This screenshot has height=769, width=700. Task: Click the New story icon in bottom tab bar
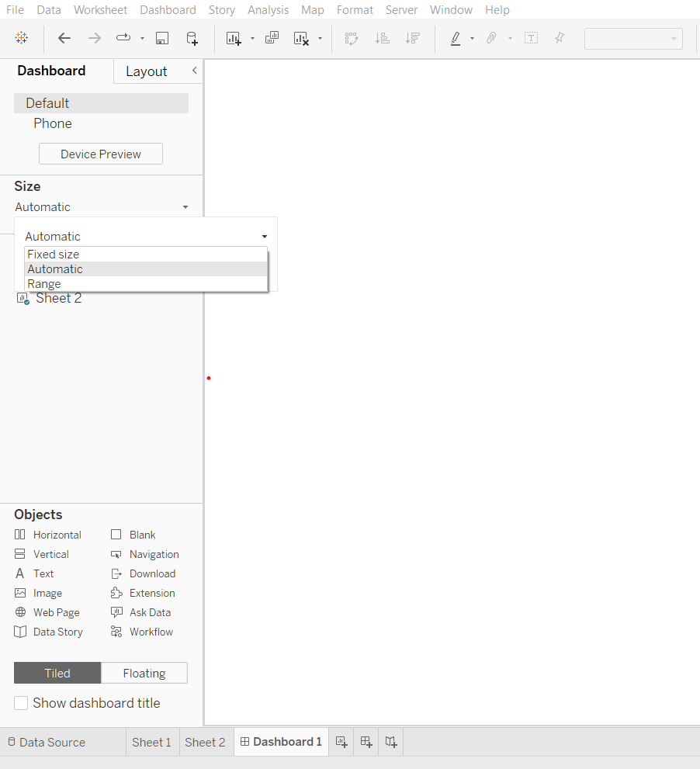(392, 742)
